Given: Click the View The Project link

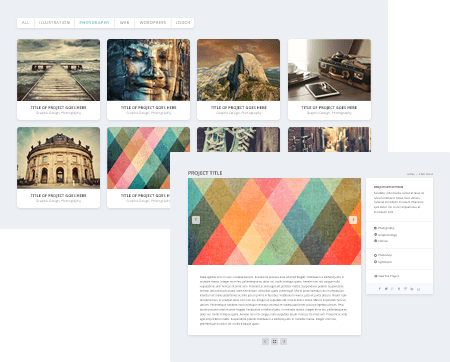Looking at the screenshot, I should point(387,276).
